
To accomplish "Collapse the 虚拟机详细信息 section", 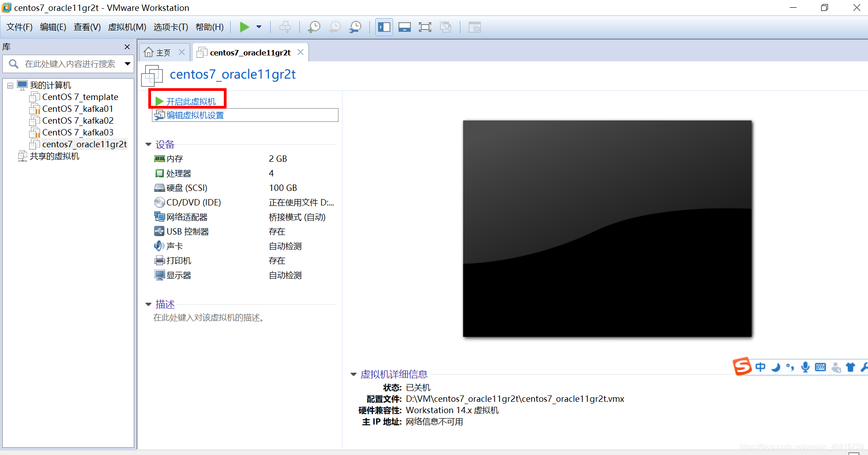I will [x=353, y=375].
